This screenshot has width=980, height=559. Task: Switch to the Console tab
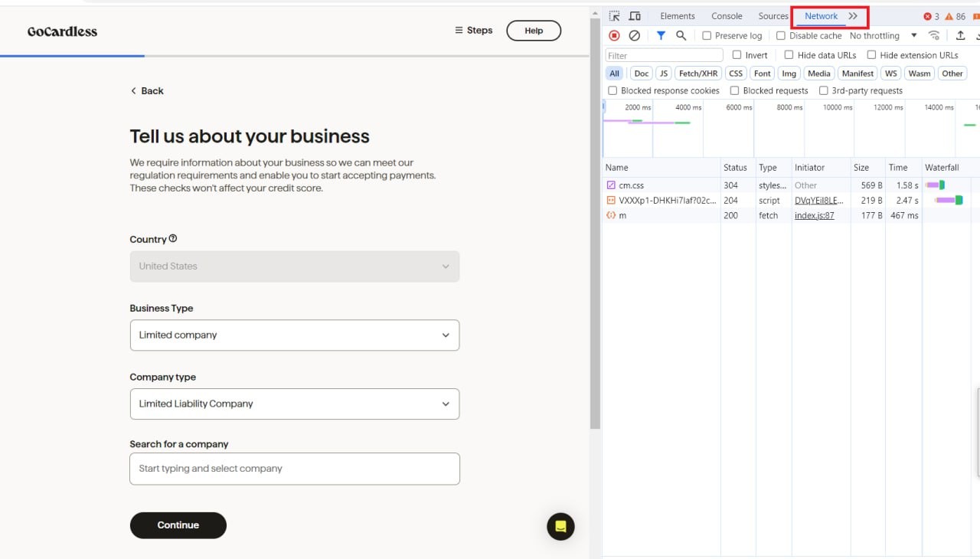point(727,16)
